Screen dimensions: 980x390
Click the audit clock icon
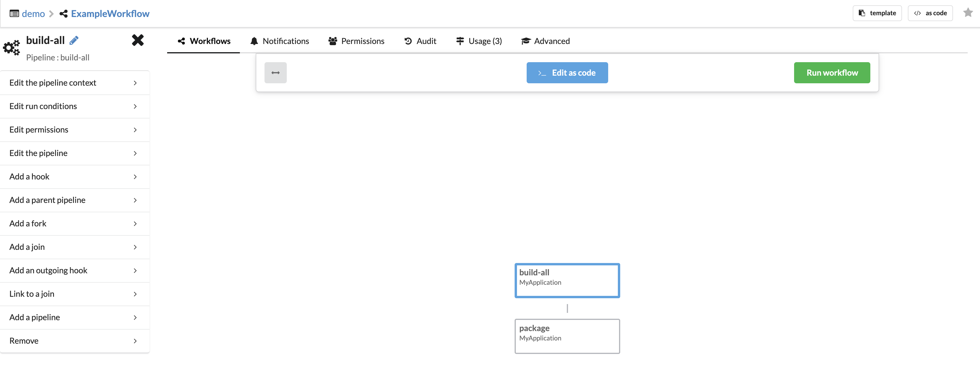[x=408, y=41]
